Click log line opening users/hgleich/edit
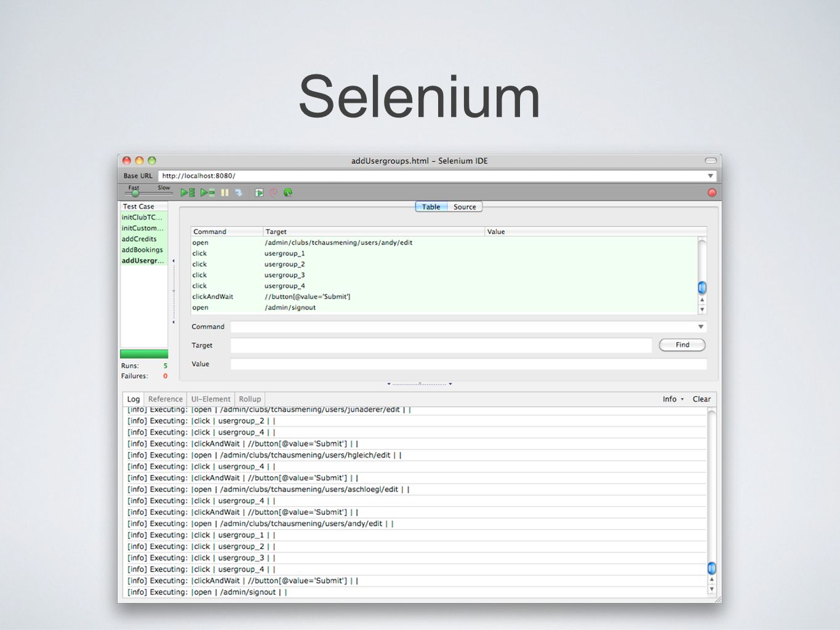Viewport: 840px width, 630px height. (416, 455)
